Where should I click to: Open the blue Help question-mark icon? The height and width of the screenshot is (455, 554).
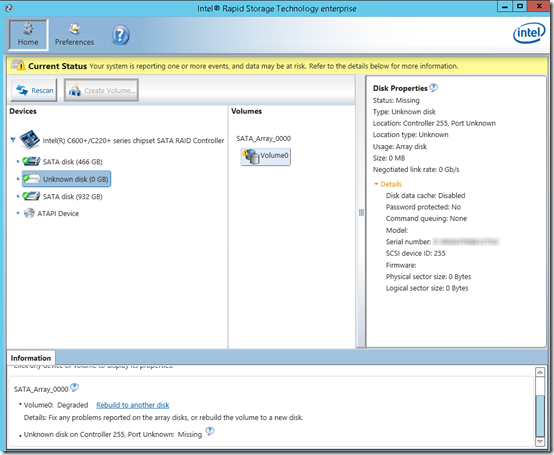coord(121,35)
